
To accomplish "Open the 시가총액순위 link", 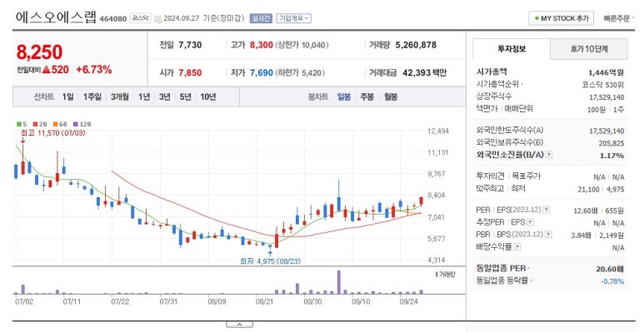I will pos(499,85).
